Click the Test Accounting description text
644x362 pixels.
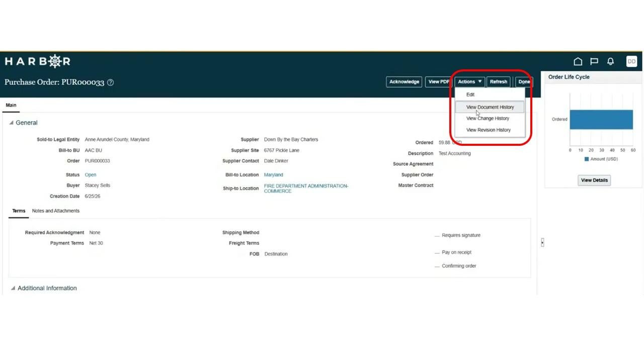tap(455, 154)
